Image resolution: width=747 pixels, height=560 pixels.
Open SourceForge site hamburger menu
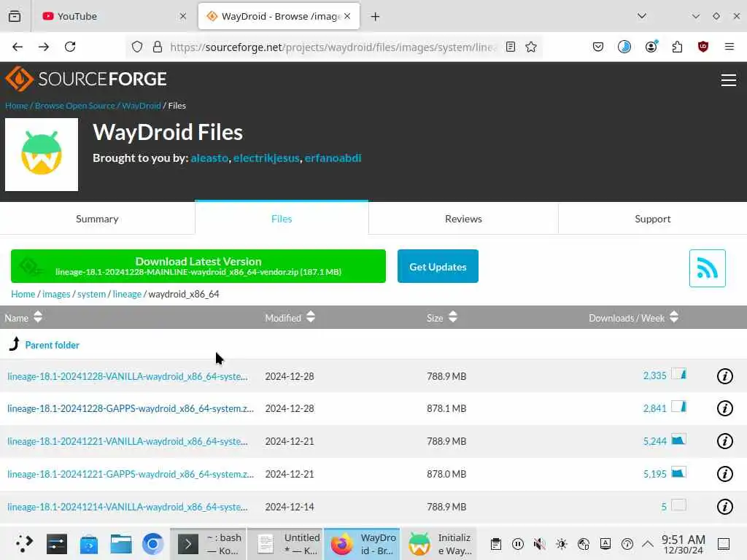coord(729,80)
